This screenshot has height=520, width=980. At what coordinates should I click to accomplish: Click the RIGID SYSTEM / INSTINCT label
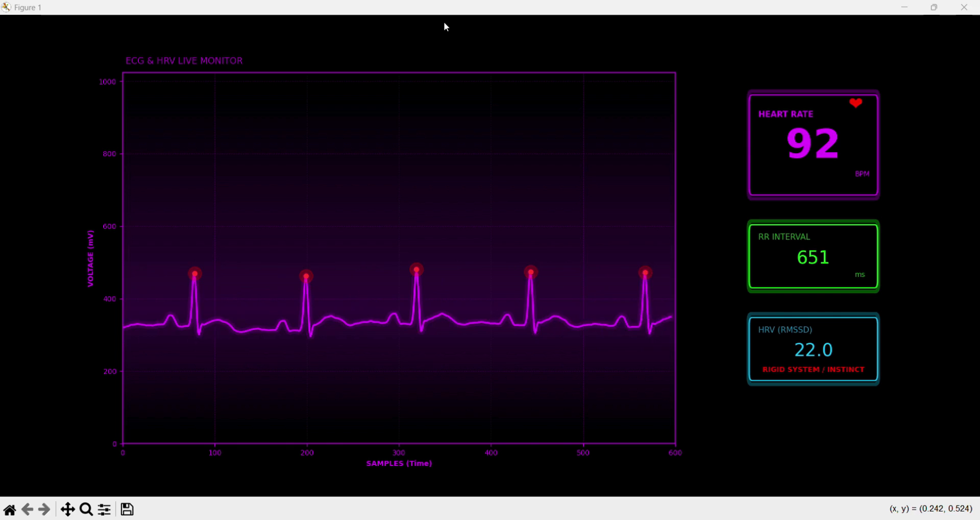click(813, 369)
